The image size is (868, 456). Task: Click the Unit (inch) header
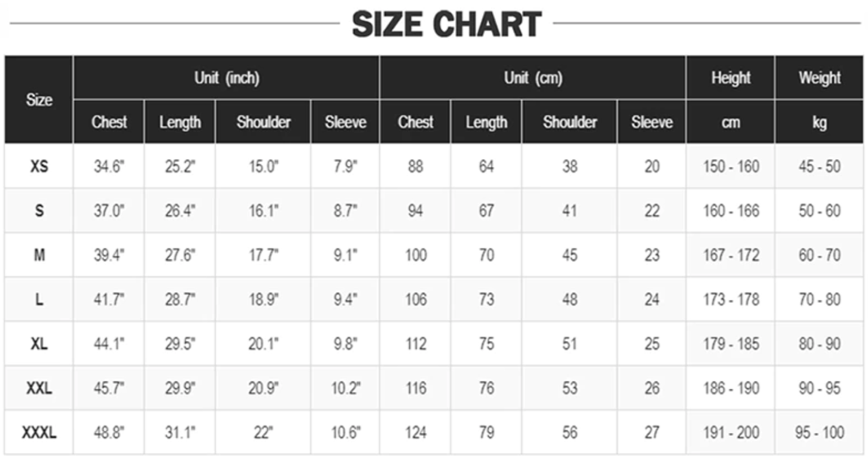click(x=226, y=78)
